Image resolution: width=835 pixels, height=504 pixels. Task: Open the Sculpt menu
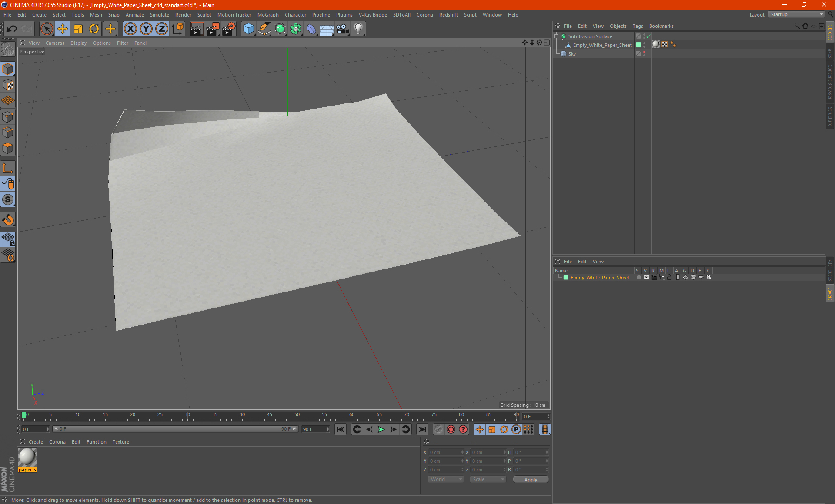click(204, 15)
